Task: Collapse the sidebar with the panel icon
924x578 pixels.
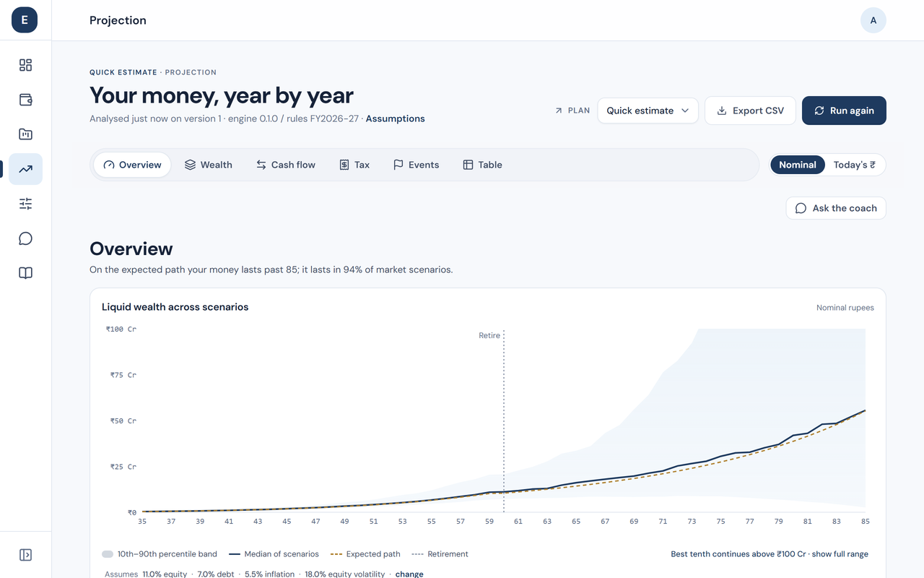Action: 25,555
